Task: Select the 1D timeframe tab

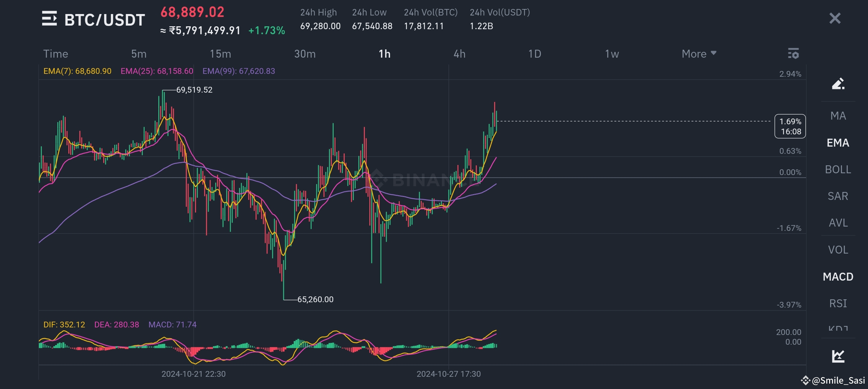Action: [535, 53]
